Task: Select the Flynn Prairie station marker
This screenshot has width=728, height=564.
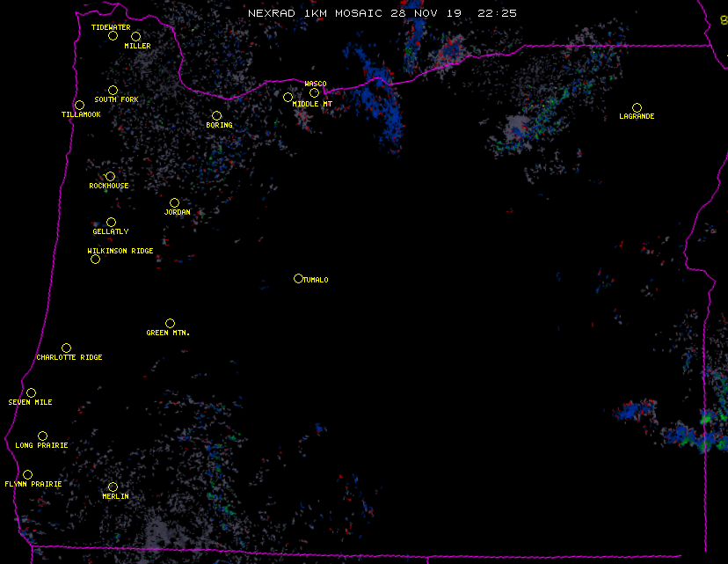Action: pos(27,474)
